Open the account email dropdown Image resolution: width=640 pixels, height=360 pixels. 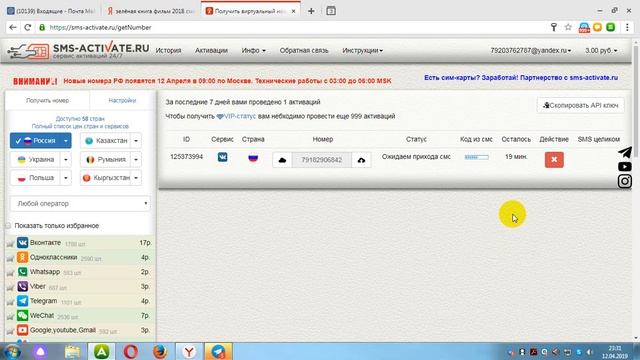click(x=531, y=50)
